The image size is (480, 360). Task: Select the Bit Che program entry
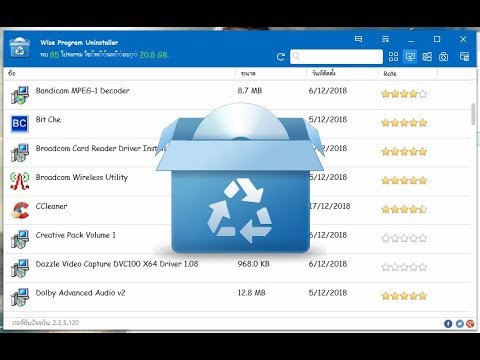(x=238, y=124)
